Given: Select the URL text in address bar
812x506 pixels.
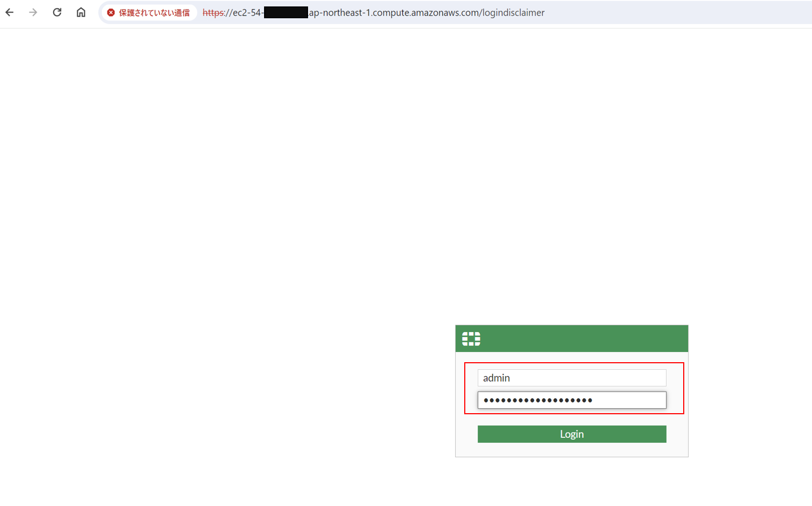Looking at the screenshot, I should 374,12.
